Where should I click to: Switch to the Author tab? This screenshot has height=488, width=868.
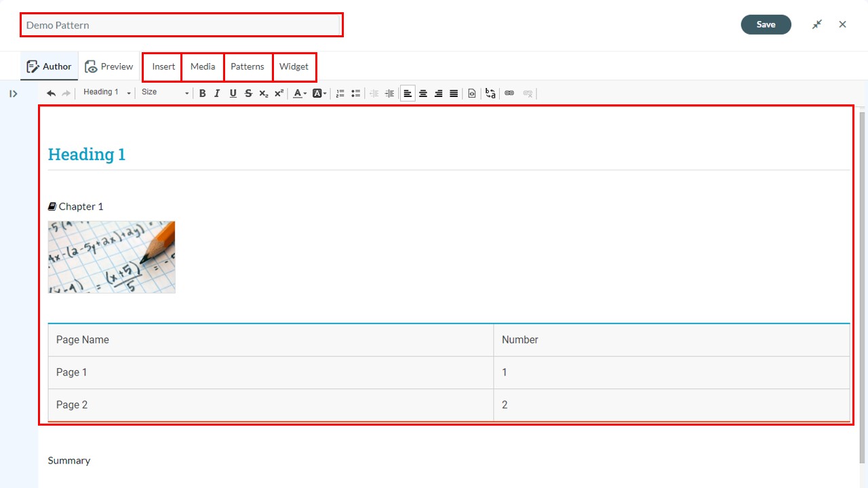pyautogui.click(x=49, y=66)
